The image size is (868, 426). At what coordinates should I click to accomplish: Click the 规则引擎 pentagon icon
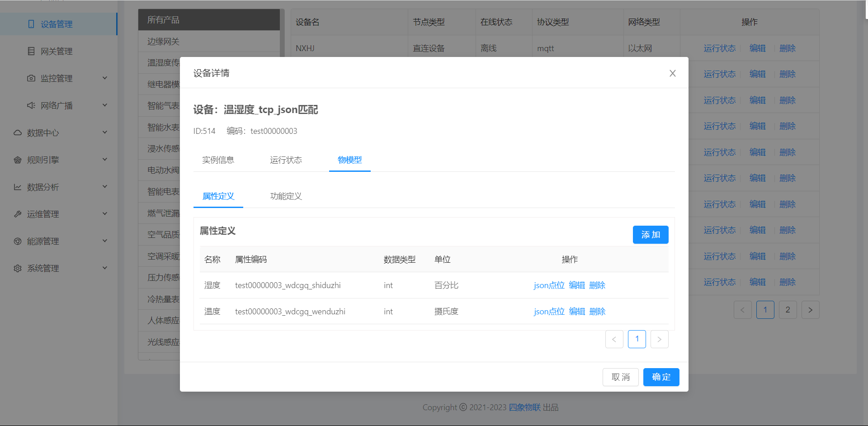(17, 159)
